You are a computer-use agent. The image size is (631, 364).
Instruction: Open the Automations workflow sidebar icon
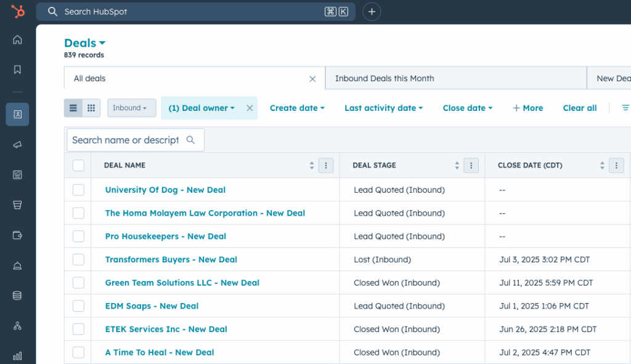pyautogui.click(x=17, y=326)
